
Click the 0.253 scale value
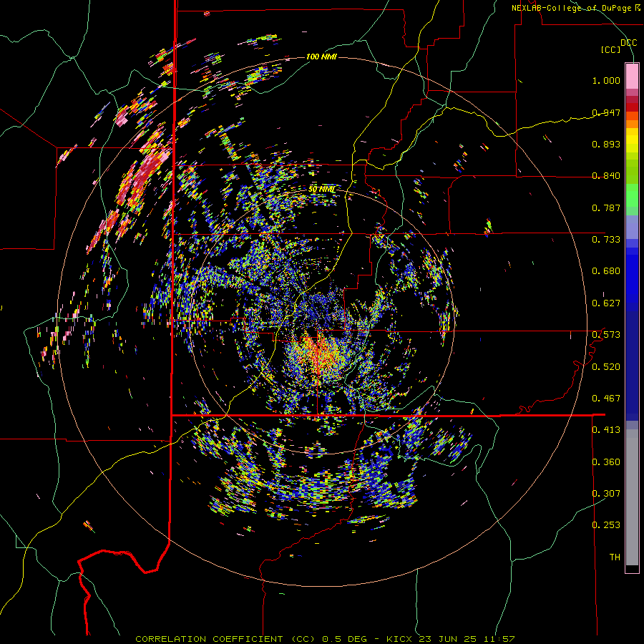coord(606,525)
